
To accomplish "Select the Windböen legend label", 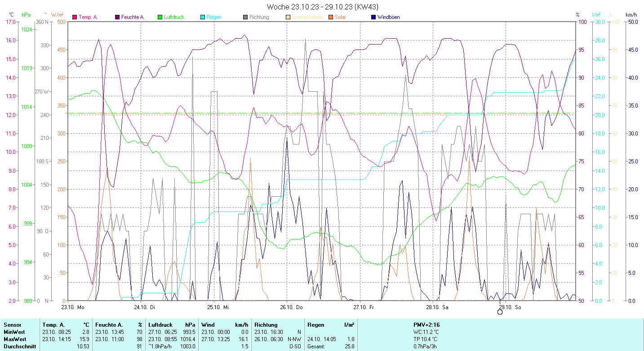I will 388,17.
